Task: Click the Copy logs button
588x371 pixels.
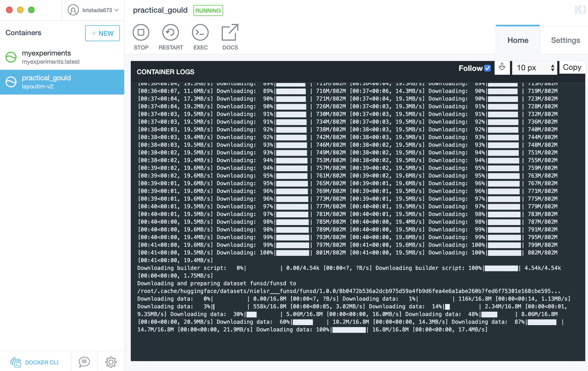Action: point(572,67)
